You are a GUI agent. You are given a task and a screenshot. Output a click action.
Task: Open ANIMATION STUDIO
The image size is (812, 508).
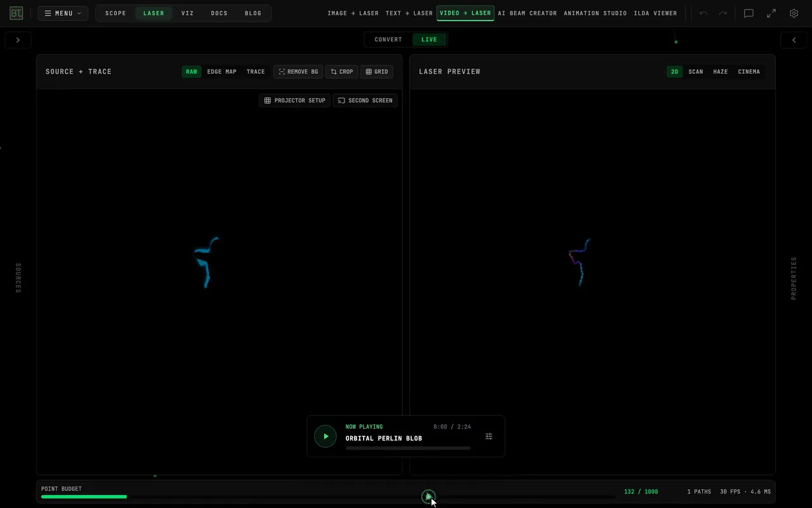pos(595,13)
